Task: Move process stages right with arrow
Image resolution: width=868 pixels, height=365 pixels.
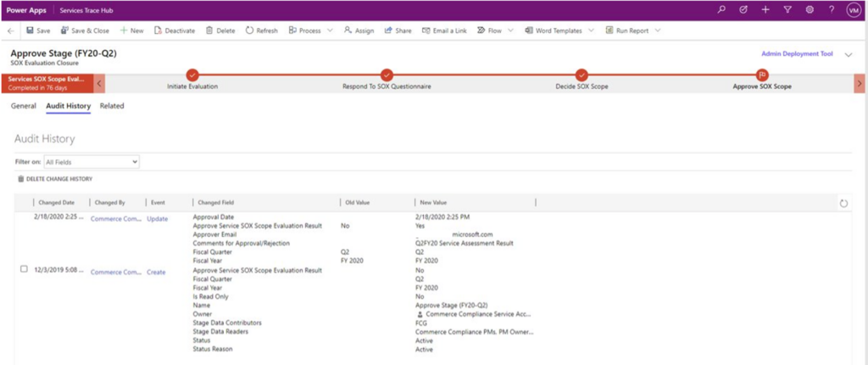Action: point(860,84)
